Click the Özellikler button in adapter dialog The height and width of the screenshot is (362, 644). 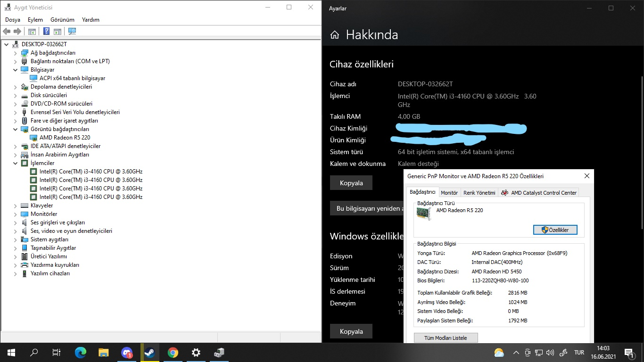555,230
